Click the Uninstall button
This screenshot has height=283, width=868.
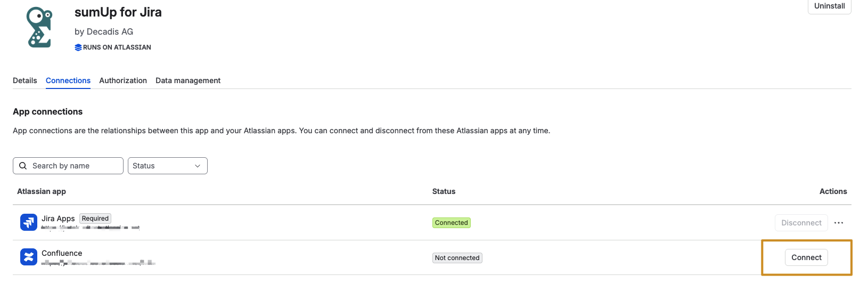(830, 6)
